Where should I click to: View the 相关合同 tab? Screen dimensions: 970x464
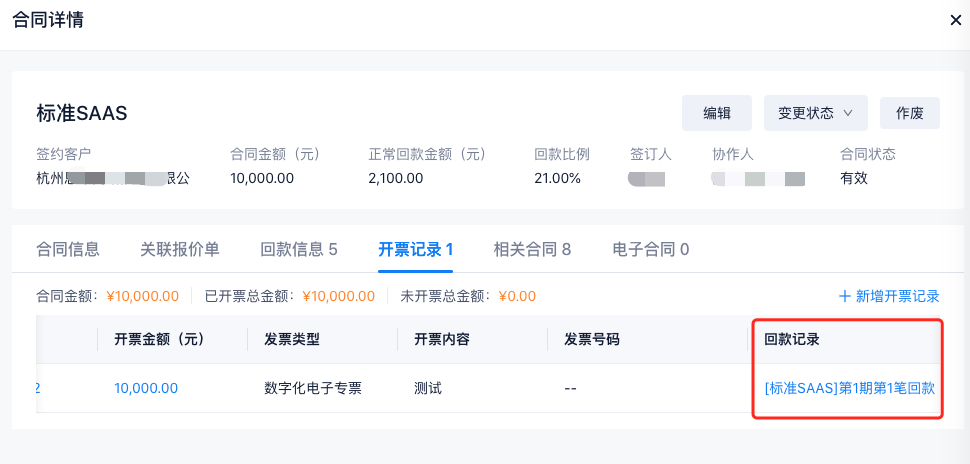point(532,249)
